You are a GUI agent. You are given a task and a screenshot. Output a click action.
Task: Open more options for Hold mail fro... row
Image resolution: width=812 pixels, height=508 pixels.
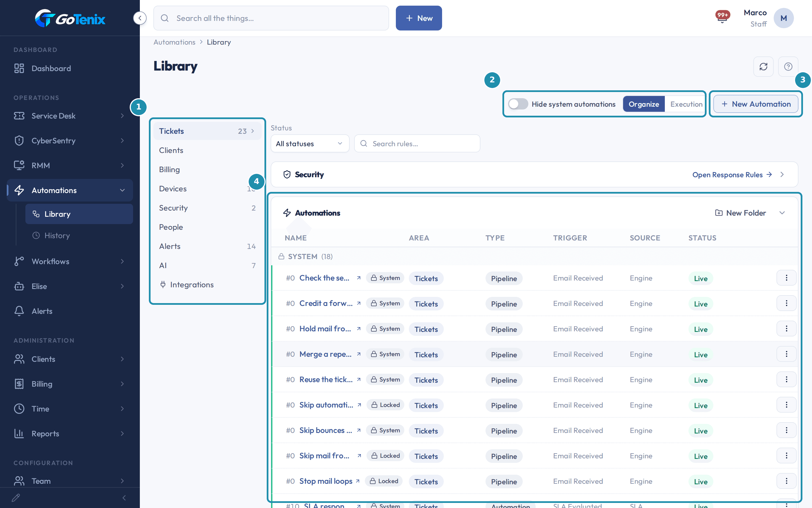click(x=786, y=329)
